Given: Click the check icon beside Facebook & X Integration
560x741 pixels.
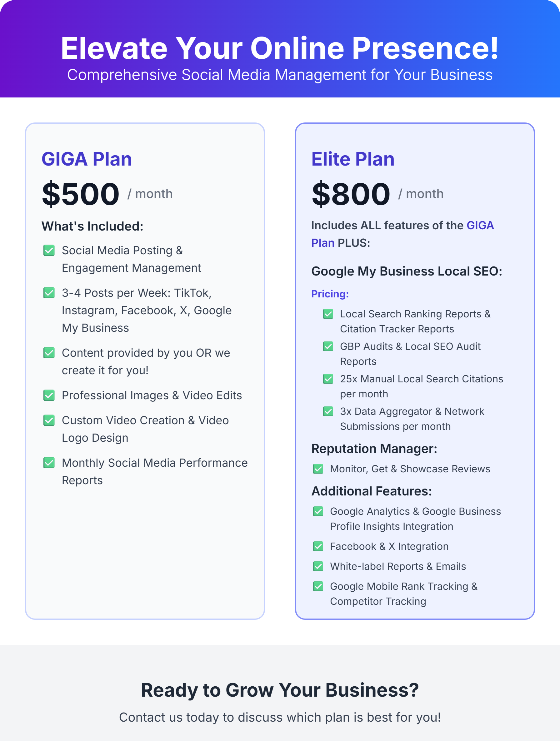Looking at the screenshot, I should pos(318,546).
